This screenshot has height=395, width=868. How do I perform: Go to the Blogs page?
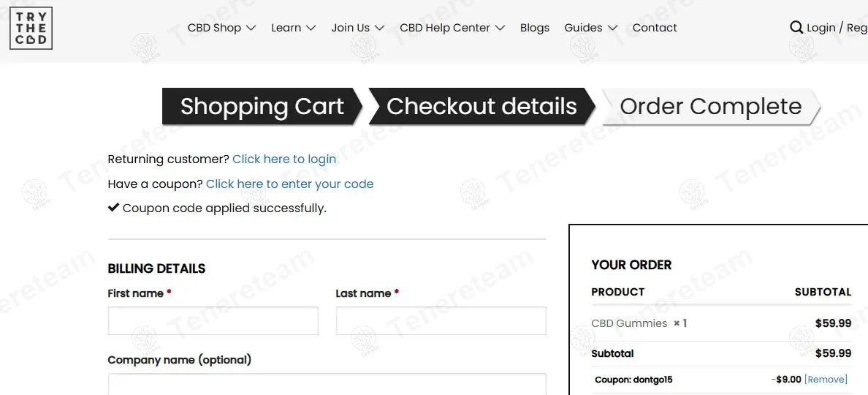tap(534, 28)
